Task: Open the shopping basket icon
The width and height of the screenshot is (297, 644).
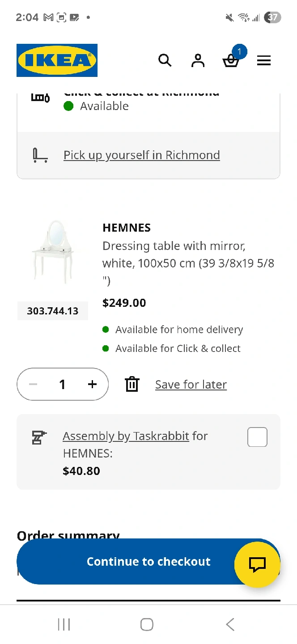Action: tap(231, 61)
